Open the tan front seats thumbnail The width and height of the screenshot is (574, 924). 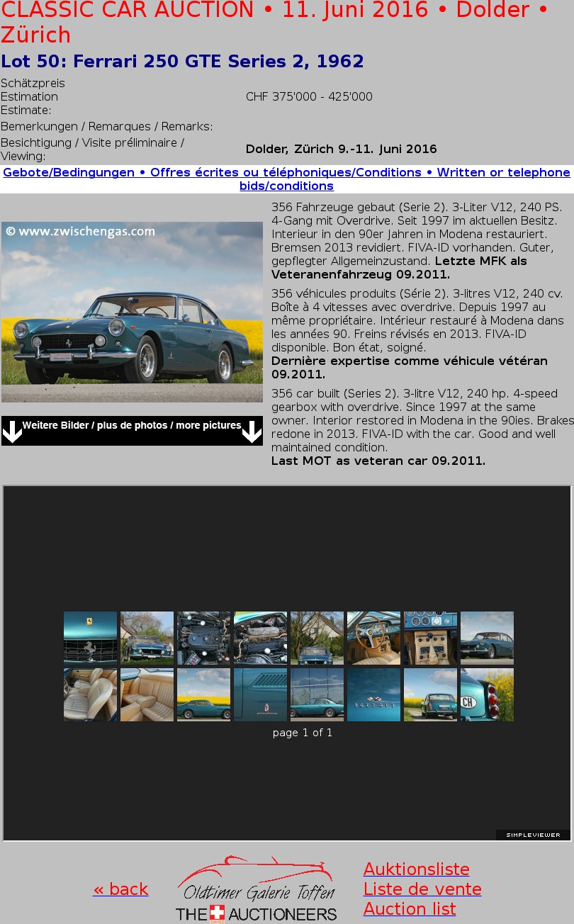coord(90,694)
